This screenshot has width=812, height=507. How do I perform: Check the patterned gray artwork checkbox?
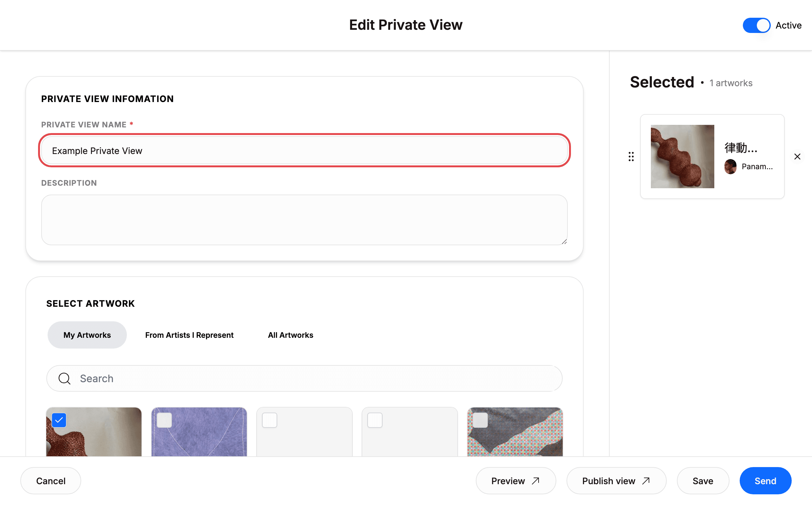(x=480, y=420)
